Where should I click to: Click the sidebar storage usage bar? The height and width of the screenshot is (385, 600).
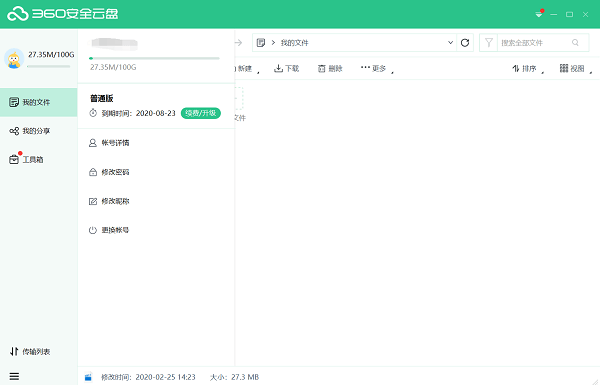point(49,66)
